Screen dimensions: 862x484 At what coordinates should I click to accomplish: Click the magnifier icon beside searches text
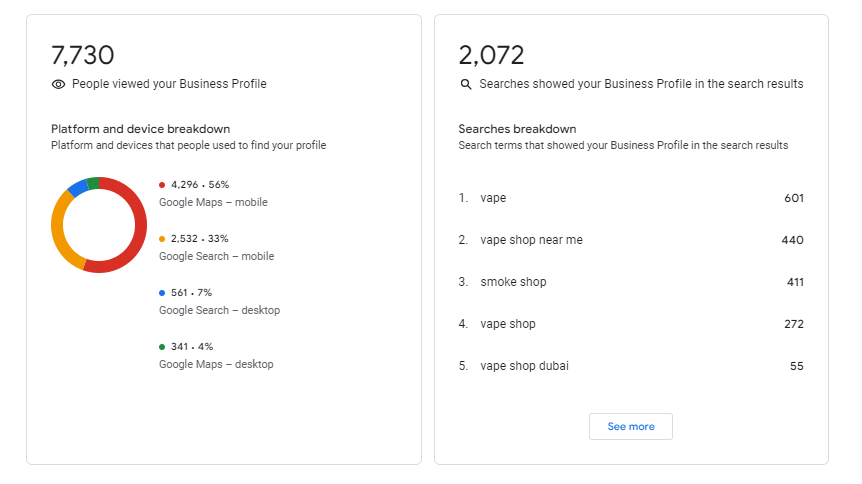pos(465,85)
